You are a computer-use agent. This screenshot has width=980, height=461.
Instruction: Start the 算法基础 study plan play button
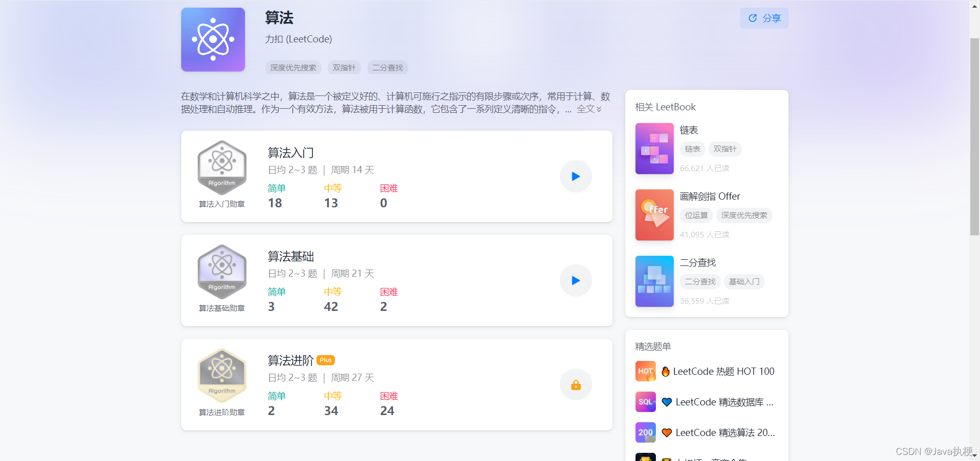point(576,280)
